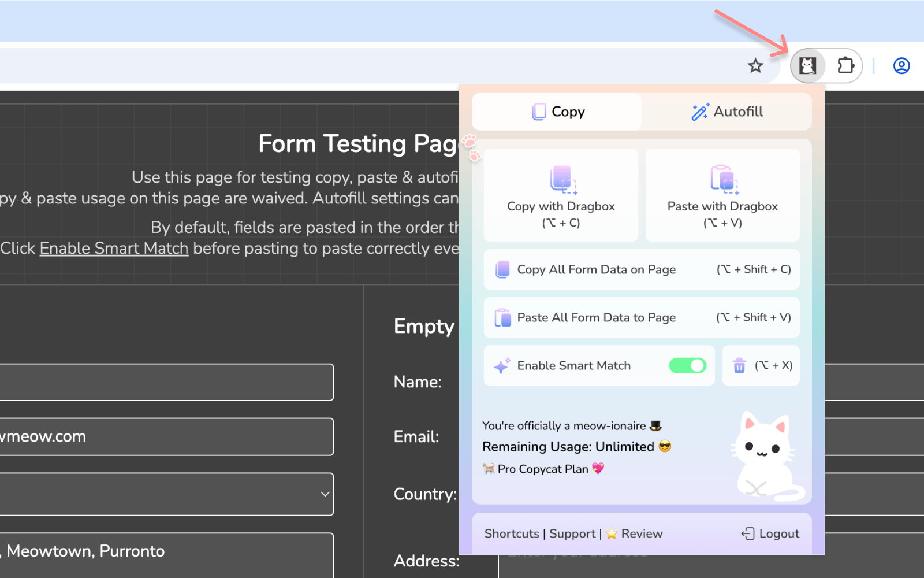Open the Chrome Extensions puzzle icon
The image size is (924, 578).
tap(846, 65)
